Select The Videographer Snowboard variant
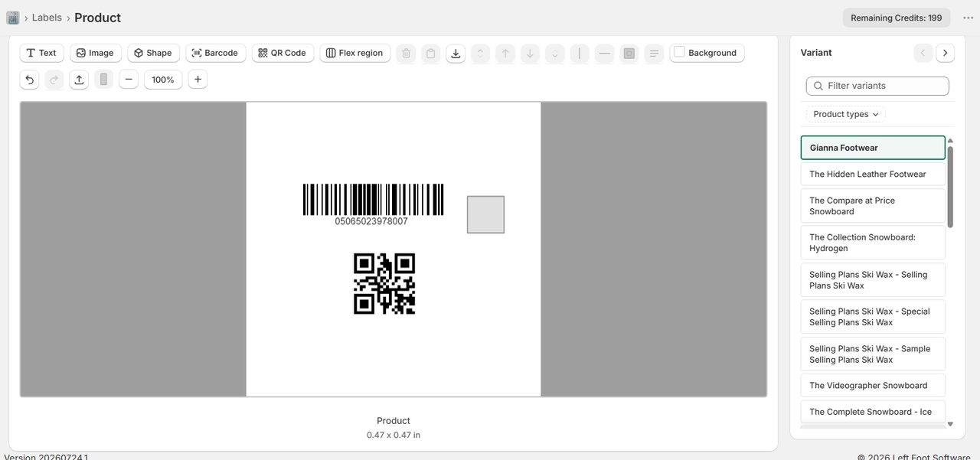The image size is (980, 460). [x=873, y=386]
